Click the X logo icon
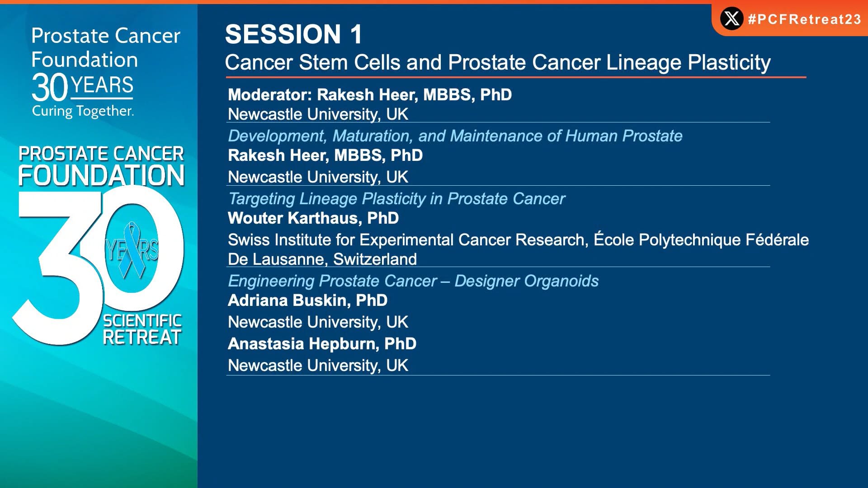 pyautogui.click(x=731, y=19)
